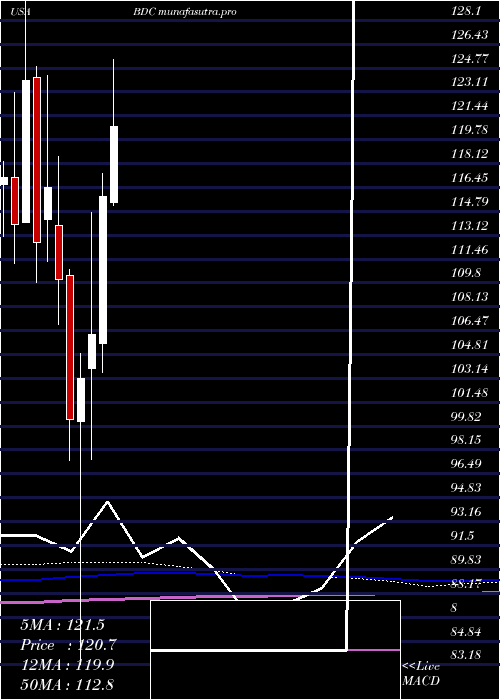The height and width of the screenshot is (700, 500).
Task: Click the 108.13 price axis label
Action: pyautogui.click(x=470, y=297)
